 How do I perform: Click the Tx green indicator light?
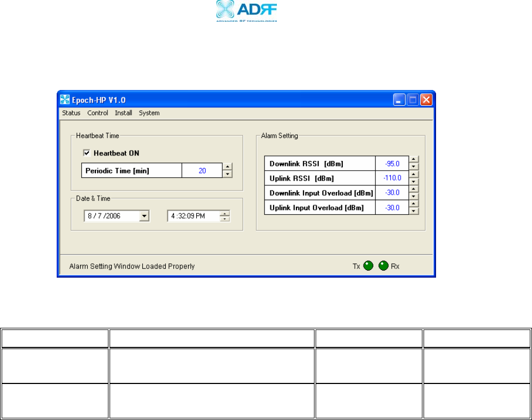tap(368, 266)
